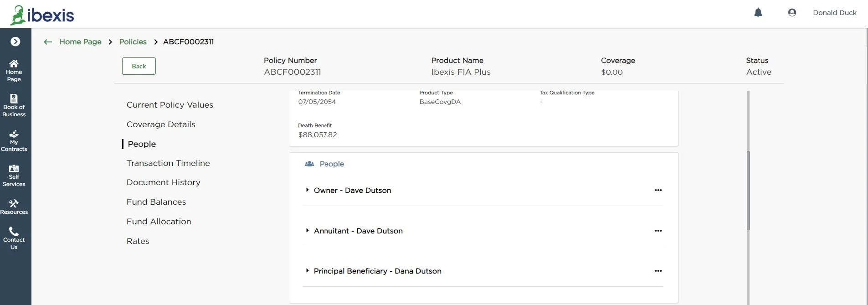Screen dimensions: 868x305
Task: Open the user profile avatar icon
Action: (792, 13)
